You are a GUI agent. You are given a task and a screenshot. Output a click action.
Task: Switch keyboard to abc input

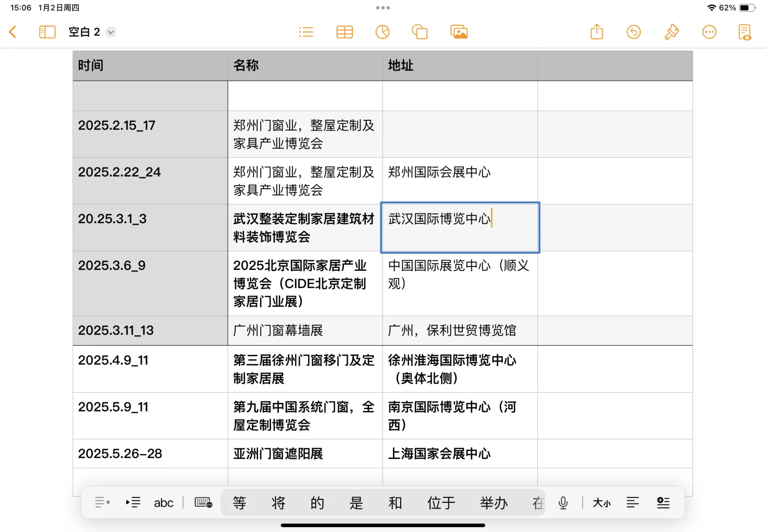164,503
